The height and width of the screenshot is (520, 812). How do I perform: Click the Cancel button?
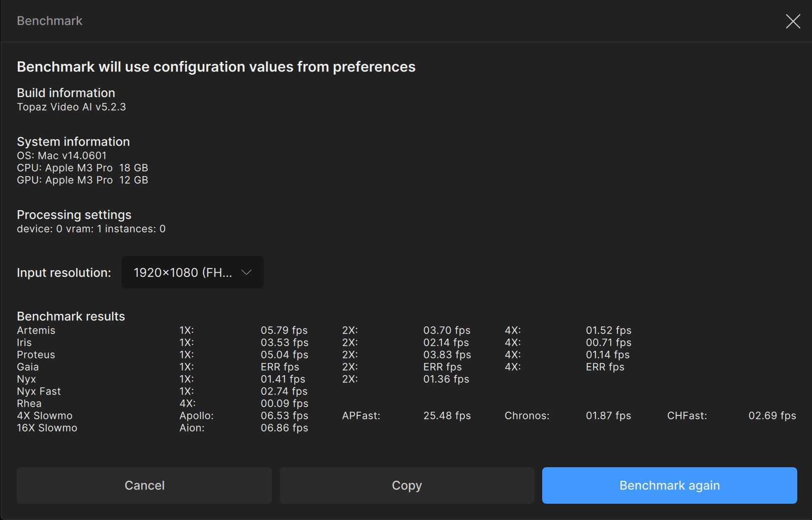[144, 485]
